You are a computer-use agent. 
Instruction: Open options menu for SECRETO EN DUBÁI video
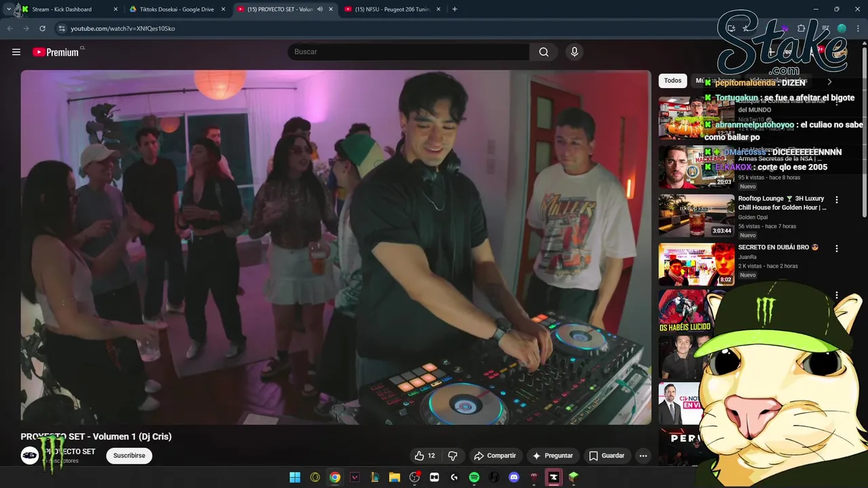coord(836,249)
